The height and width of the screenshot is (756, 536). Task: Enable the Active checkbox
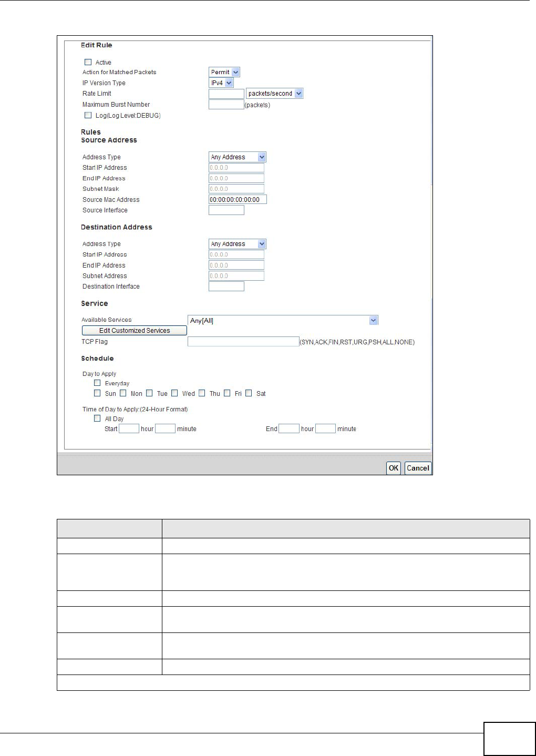click(x=88, y=62)
